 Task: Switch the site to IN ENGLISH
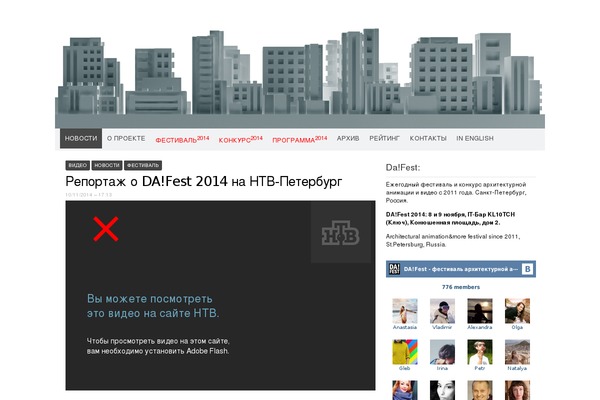pyautogui.click(x=475, y=138)
